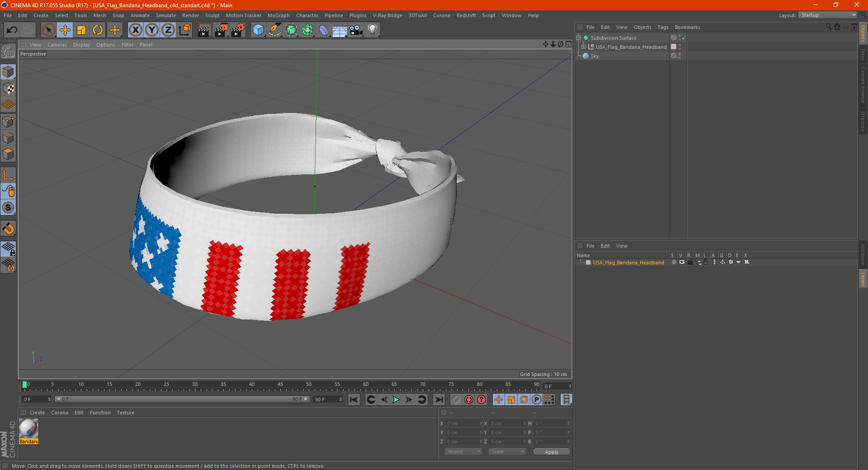Switch to Texture mode
This screenshot has height=470, width=868.
tap(8, 89)
